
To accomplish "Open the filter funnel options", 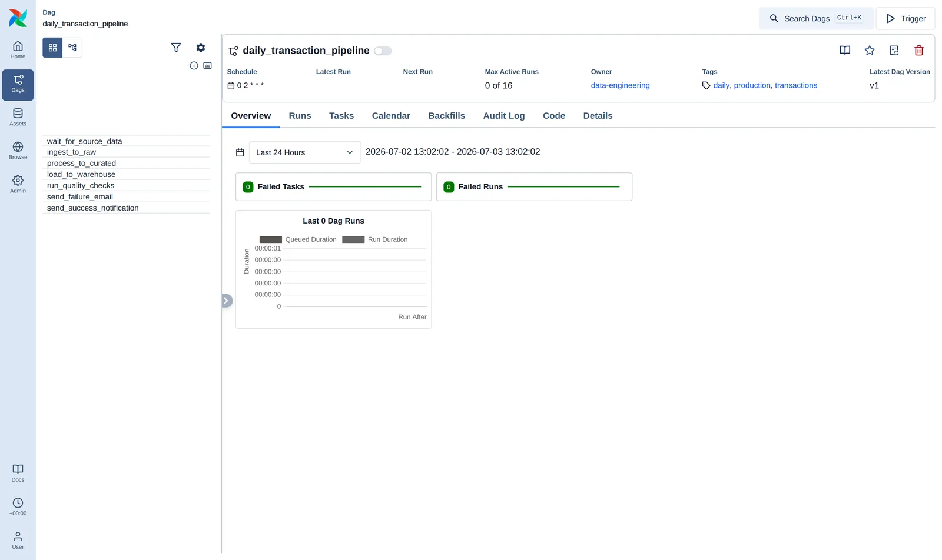I will tap(176, 48).
